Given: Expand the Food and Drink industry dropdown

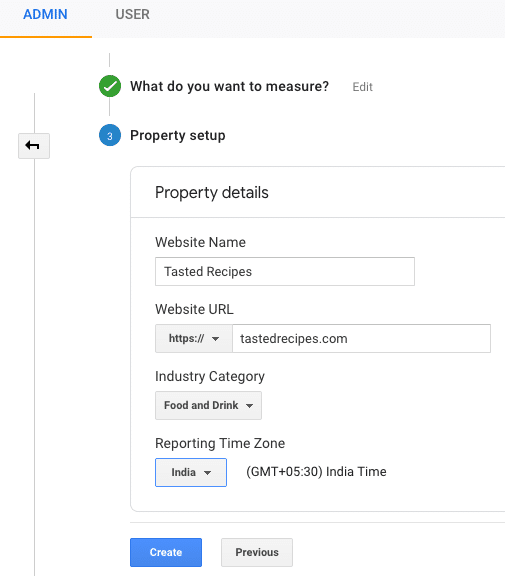Looking at the screenshot, I should point(208,405).
